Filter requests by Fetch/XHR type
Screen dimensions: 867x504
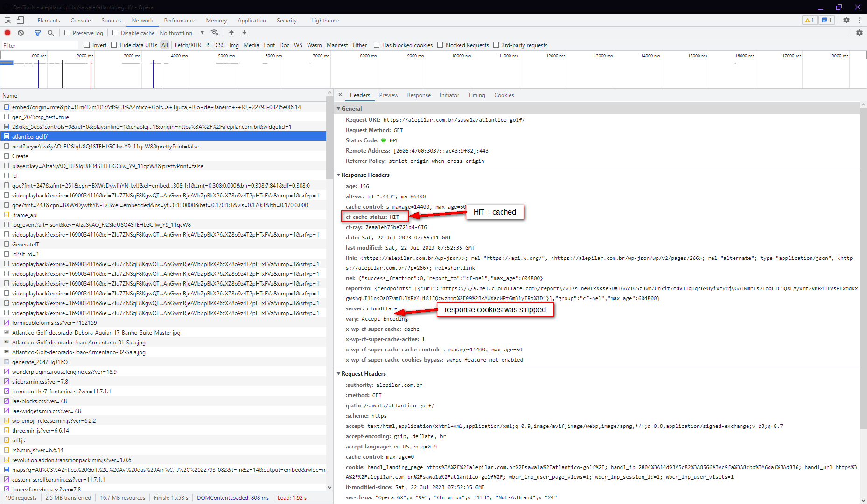[x=188, y=45]
